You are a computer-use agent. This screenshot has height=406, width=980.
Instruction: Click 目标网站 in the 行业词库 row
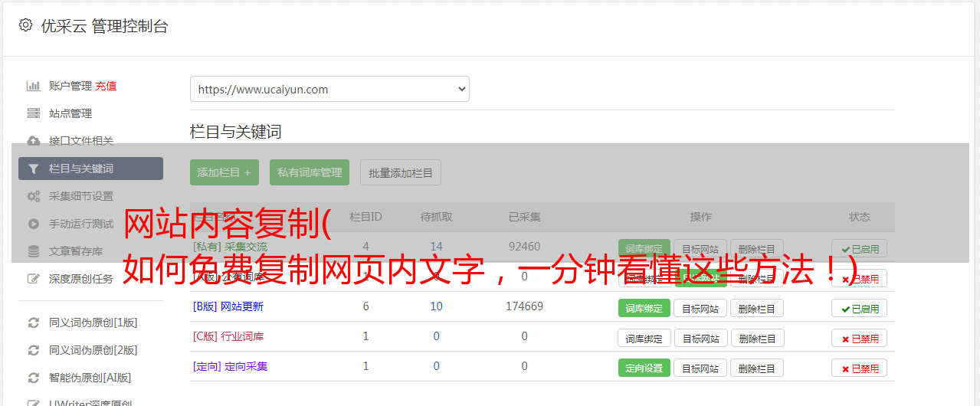pyautogui.click(x=701, y=338)
